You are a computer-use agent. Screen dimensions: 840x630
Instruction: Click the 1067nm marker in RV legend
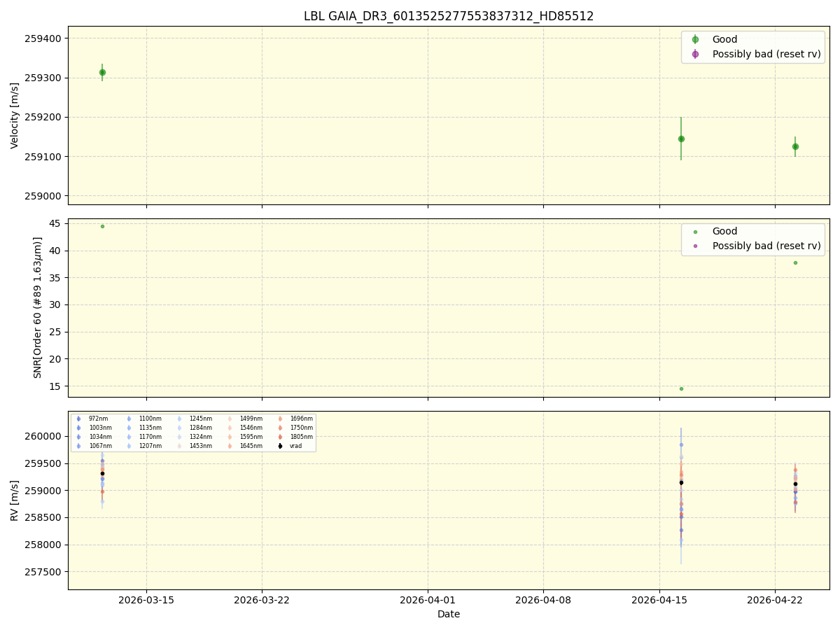(x=78, y=446)
